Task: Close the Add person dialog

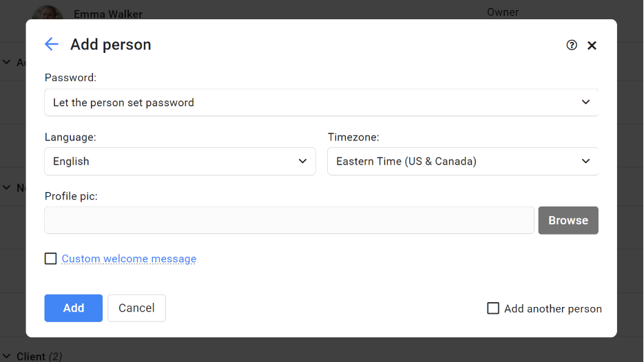Action: pos(592,45)
